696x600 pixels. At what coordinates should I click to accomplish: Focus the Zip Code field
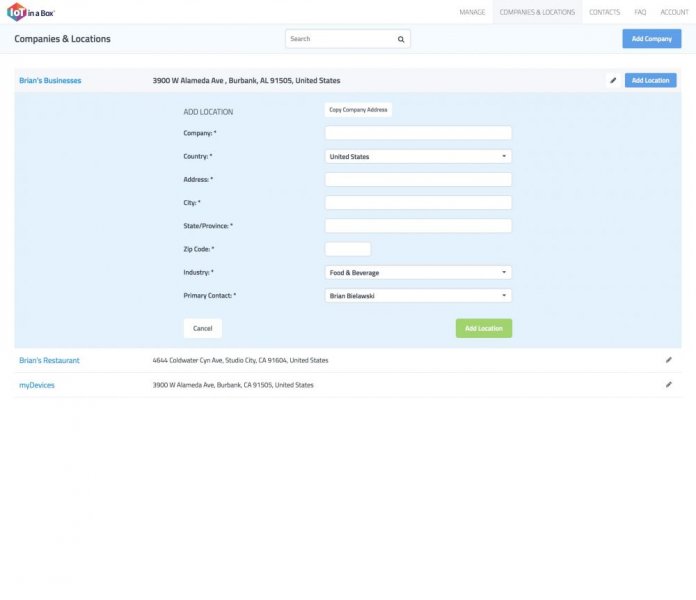tap(347, 249)
